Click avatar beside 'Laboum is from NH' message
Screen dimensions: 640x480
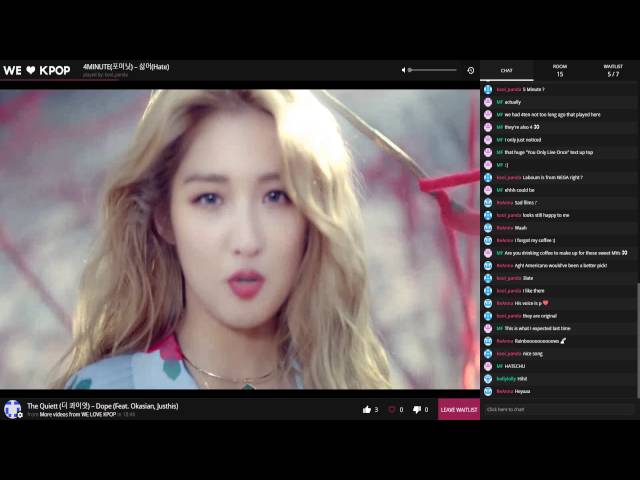coord(488,178)
